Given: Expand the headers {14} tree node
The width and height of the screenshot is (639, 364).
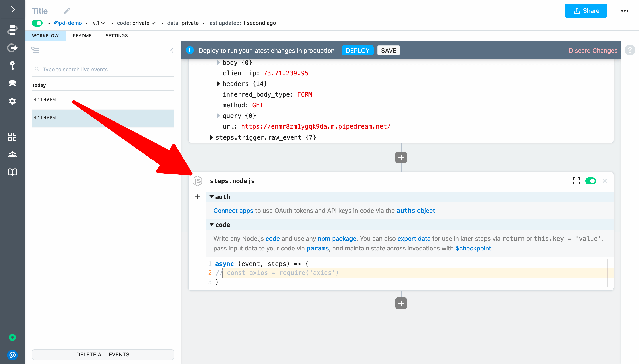Looking at the screenshot, I should (219, 84).
